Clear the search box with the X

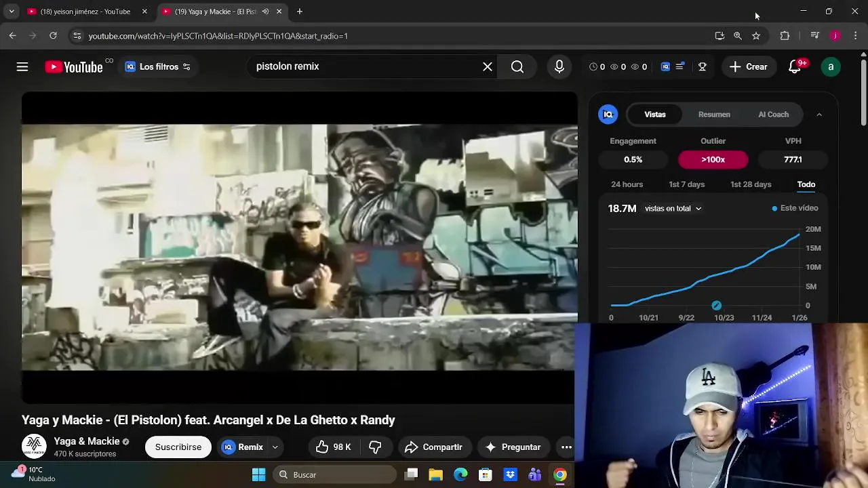click(x=488, y=66)
